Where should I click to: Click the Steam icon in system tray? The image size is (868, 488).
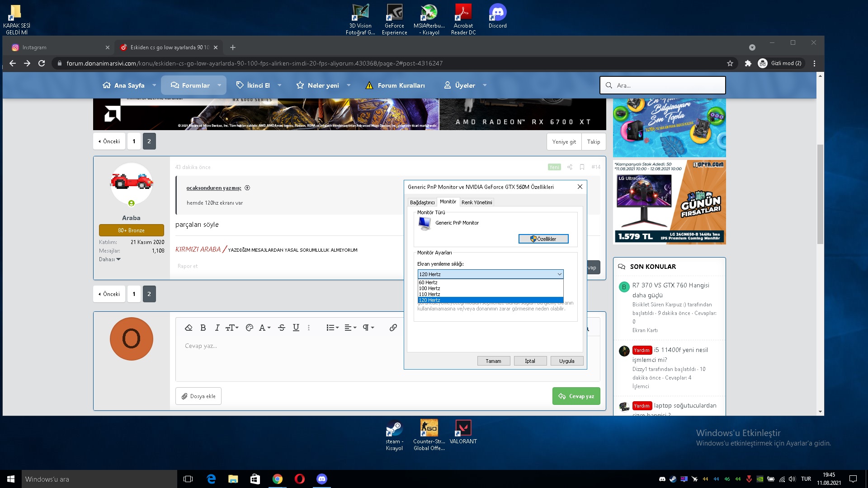coord(673,479)
